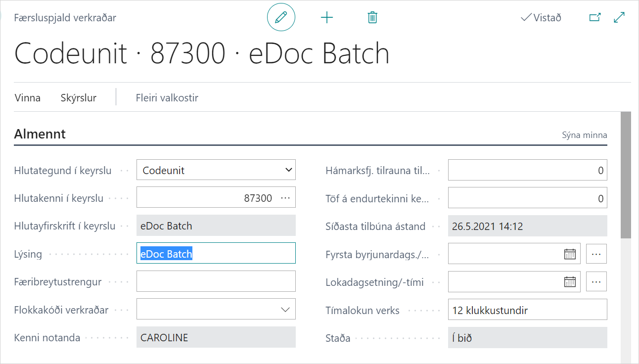Click the Hlutakenni í keyrslu value 87300
The width and height of the screenshot is (639, 364).
(258, 198)
